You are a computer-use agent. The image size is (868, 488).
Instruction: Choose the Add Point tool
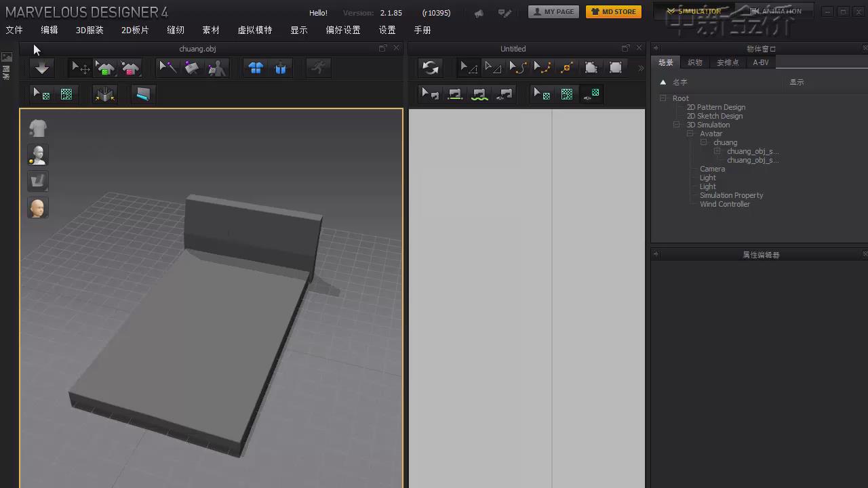click(x=567, y=68)
